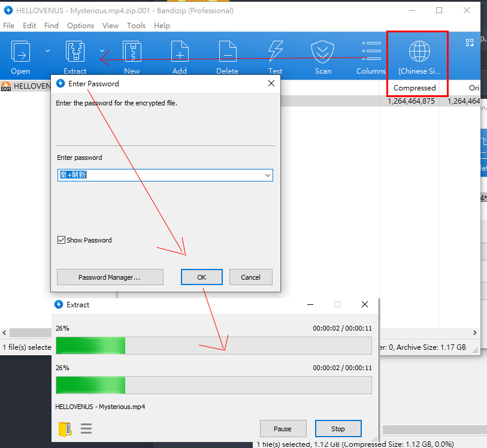Click the view mode grid icon
The width and height of the screenshot is (487, 448).
tap(470, 43)
